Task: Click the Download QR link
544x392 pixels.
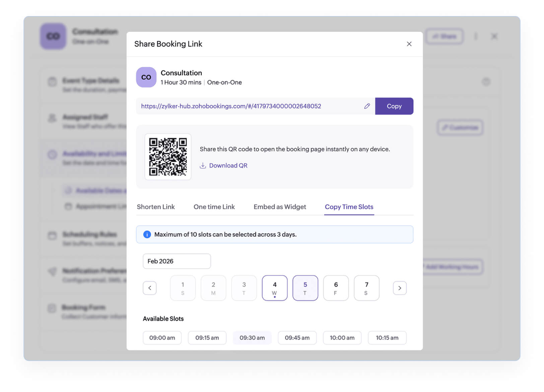Action: pos(228,165)
